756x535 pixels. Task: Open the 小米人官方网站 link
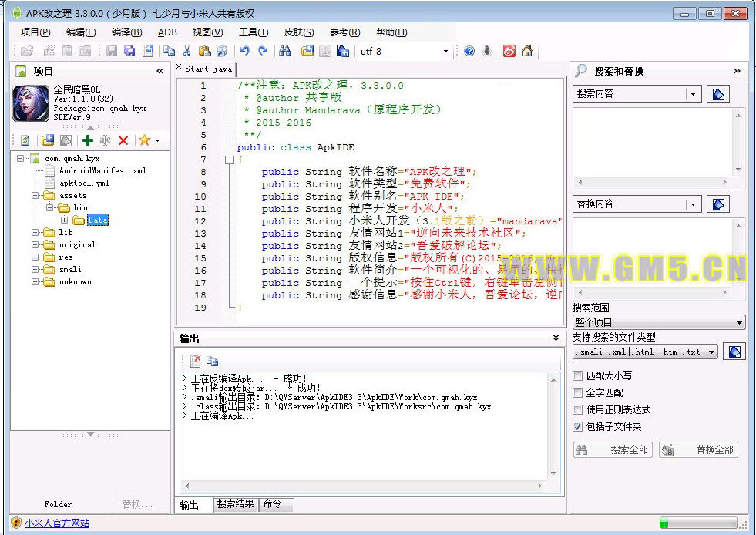point(56,523)
